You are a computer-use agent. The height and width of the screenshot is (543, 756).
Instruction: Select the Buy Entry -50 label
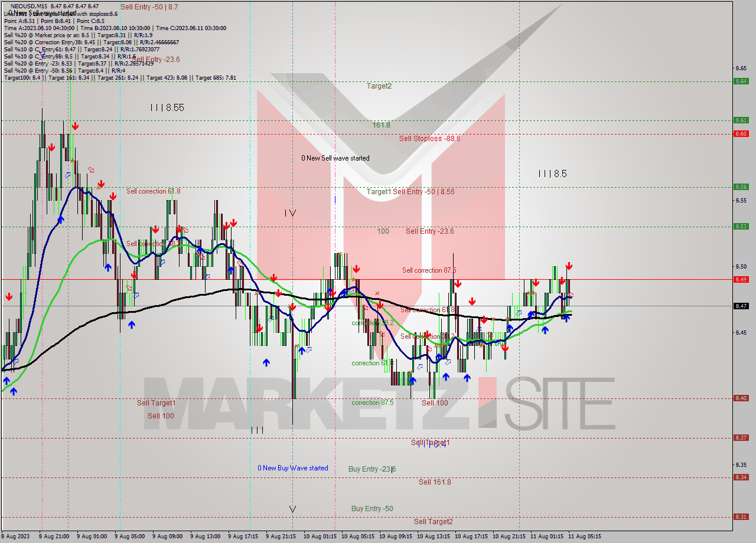tap(372, 508)
